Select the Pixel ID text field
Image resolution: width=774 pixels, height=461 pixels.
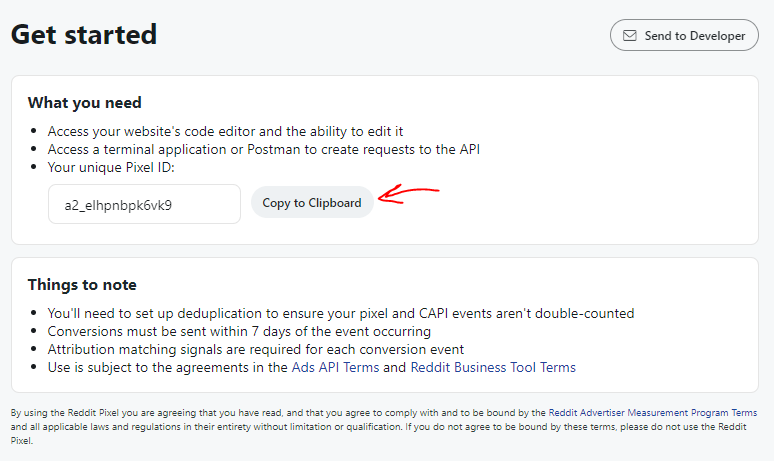(144, 204)
